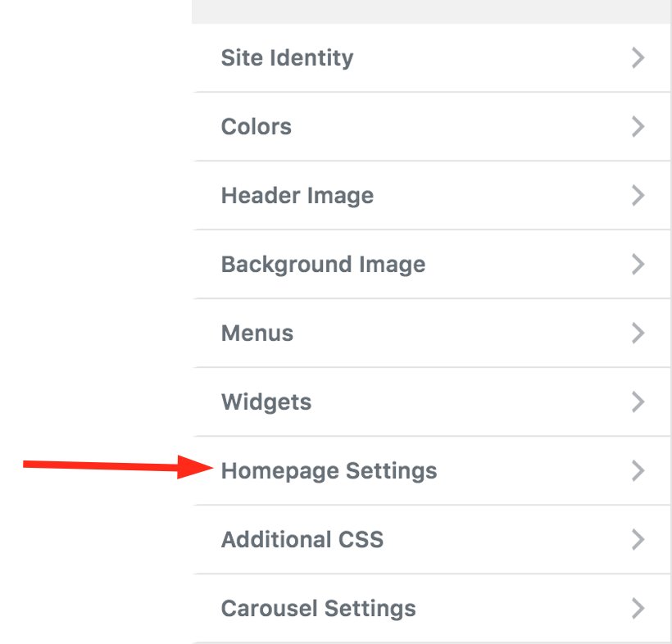The height and width of the screenshot is (644, 672).
Task: Expand Header Image with its arrow
Action: tap(638, 195)
